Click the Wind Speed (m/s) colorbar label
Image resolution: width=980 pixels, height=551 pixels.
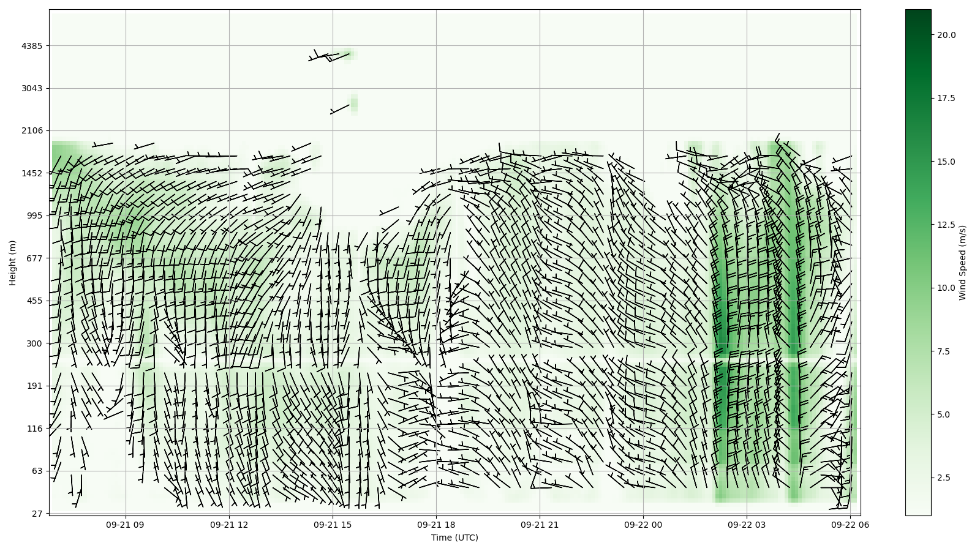[962, 263]
